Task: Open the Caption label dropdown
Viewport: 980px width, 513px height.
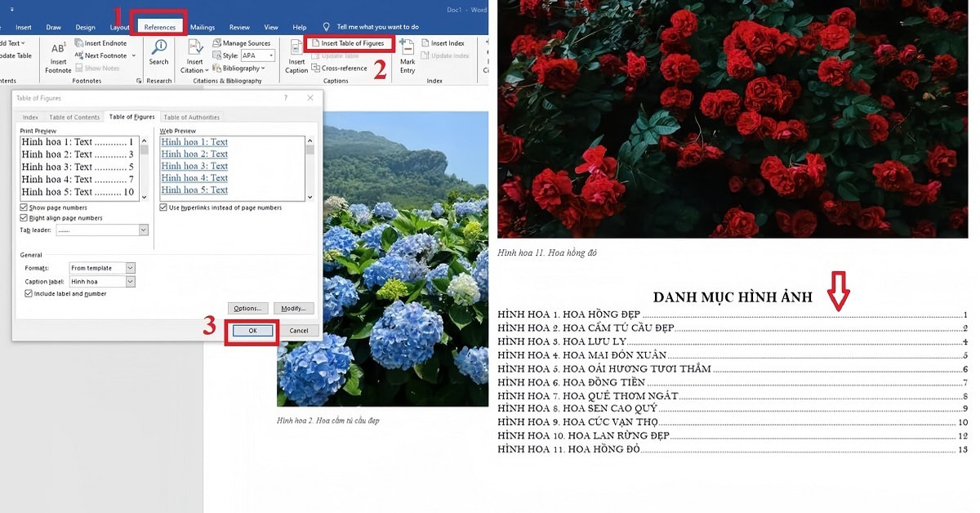Action: (130, 282)
